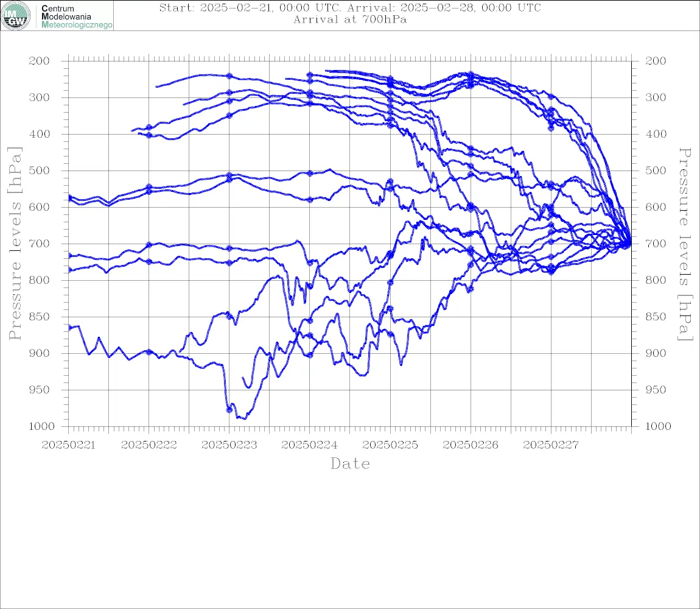This screenshot has height=609, width=700.
Task: Click the IMGW logo icon
Action: tap(16, 16)
